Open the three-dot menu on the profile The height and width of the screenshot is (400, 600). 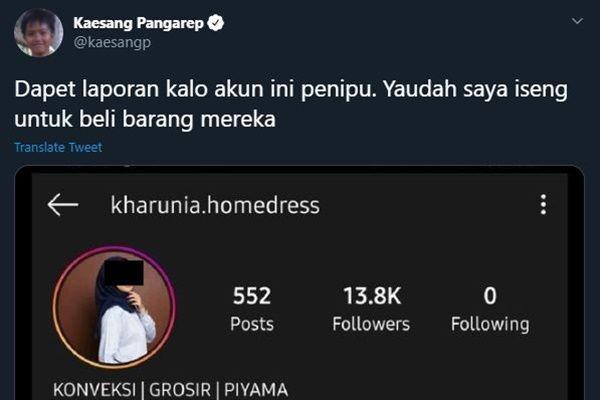coord(543,204)
